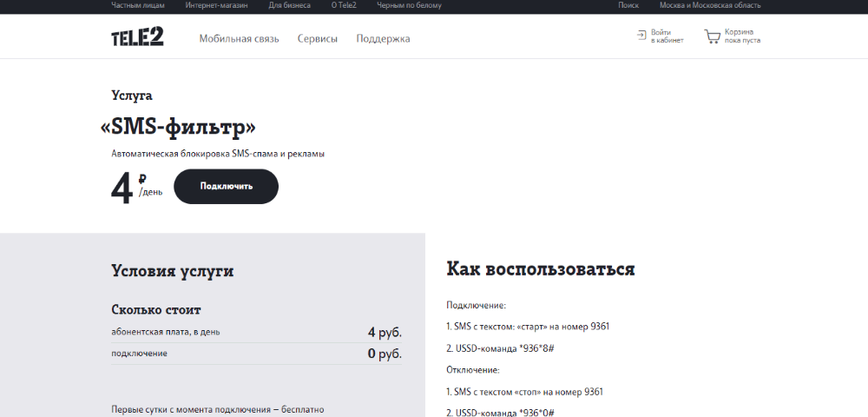Image resolution: width=868 pixels, height=417 pixels.
Task: Click the 4 ₽/день price
Action: (x=137, y=189)
